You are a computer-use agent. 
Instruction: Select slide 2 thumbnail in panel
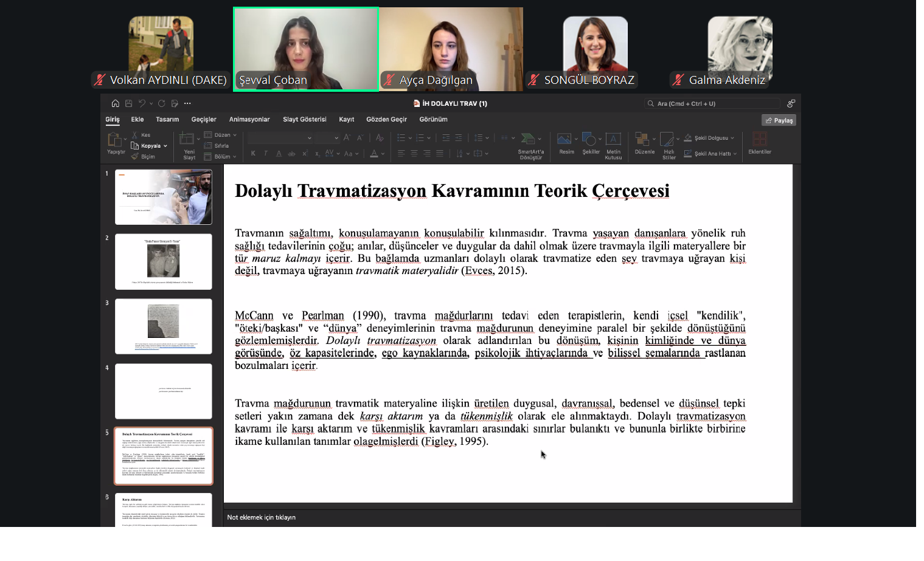[x=164, y=262]
